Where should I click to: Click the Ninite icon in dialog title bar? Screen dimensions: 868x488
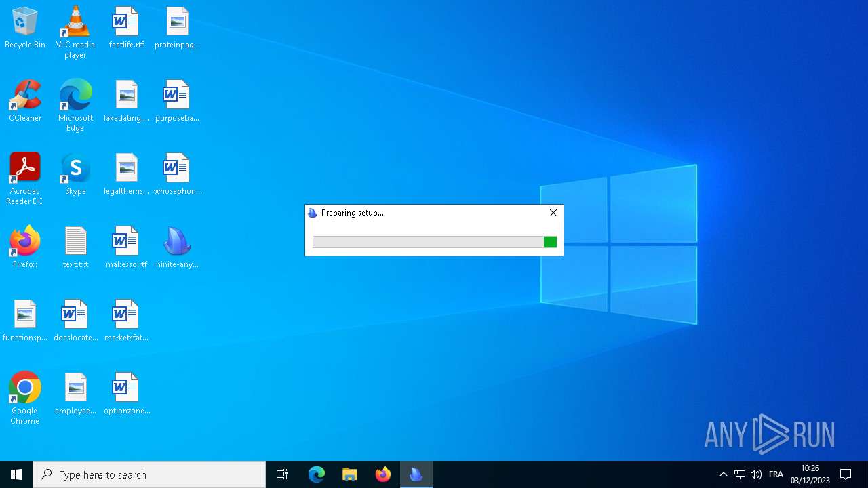[x=313, y=213]
